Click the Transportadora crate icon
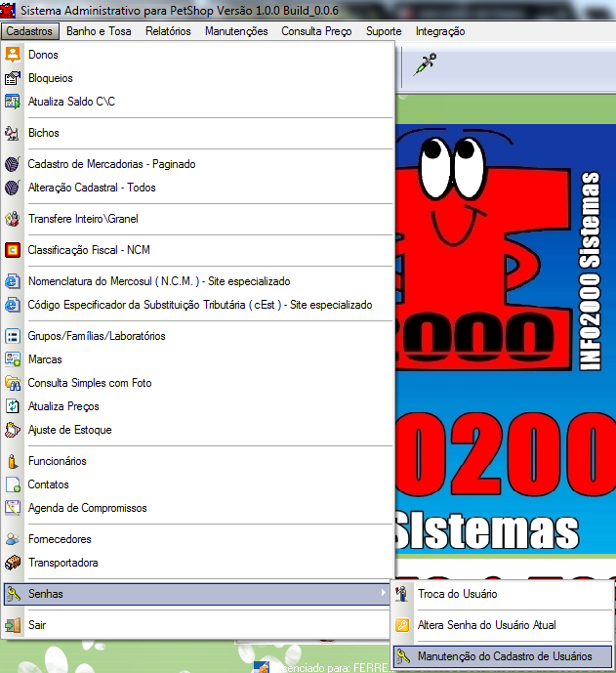 coord(13,563)
